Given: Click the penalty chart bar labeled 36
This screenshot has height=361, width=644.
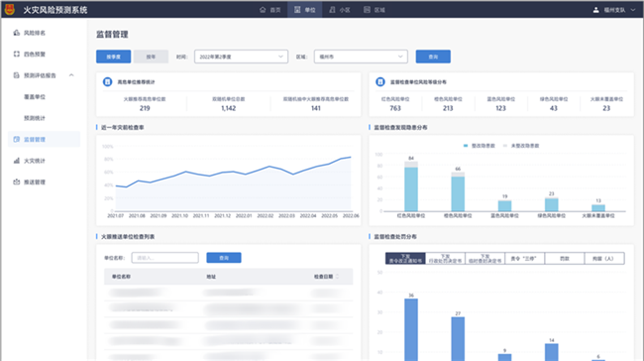Looking at the screenshot, I should [411, 329].
